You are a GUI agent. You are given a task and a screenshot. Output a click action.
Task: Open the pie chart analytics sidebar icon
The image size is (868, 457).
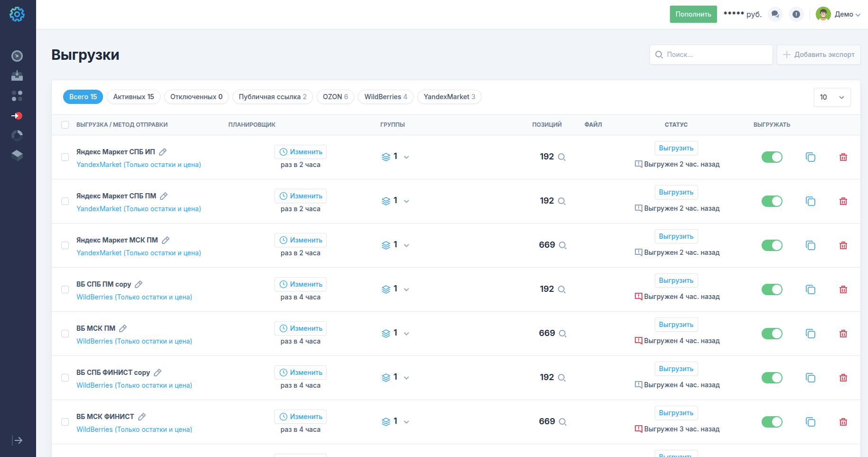17,136
